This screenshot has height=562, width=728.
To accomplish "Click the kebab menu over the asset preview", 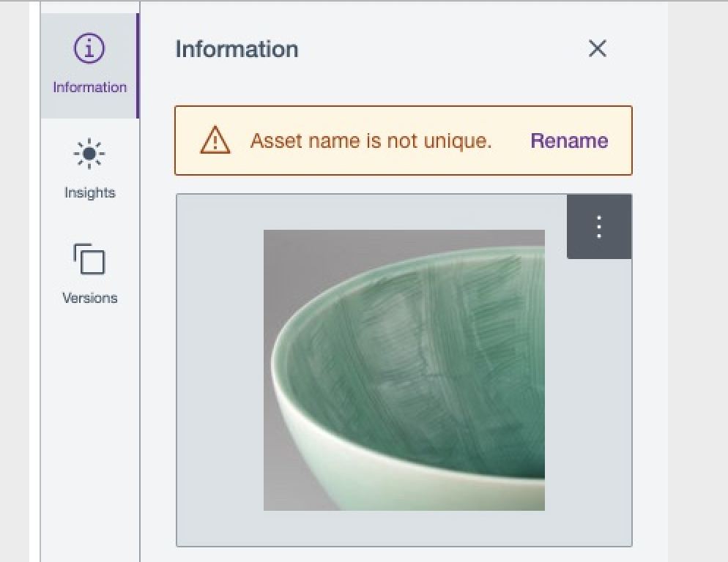I will tap(598, 227).
